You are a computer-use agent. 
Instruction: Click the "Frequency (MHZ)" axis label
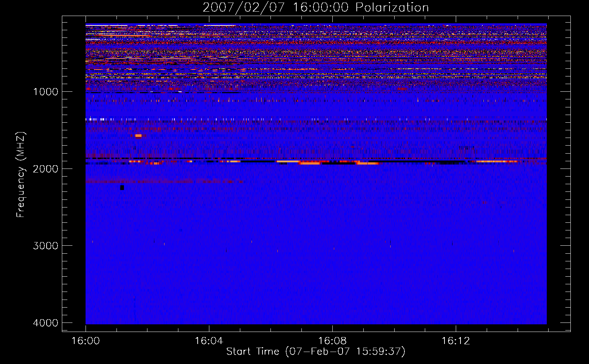click(21, 175)
